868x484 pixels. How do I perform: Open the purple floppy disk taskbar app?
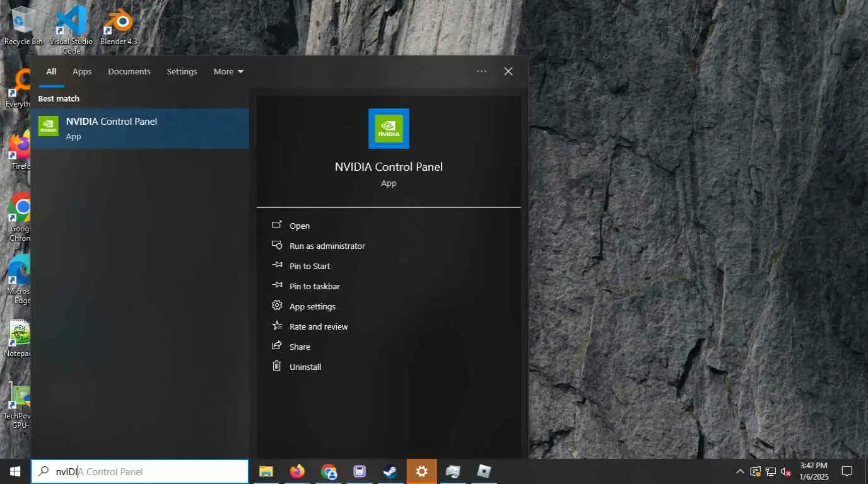360,471
